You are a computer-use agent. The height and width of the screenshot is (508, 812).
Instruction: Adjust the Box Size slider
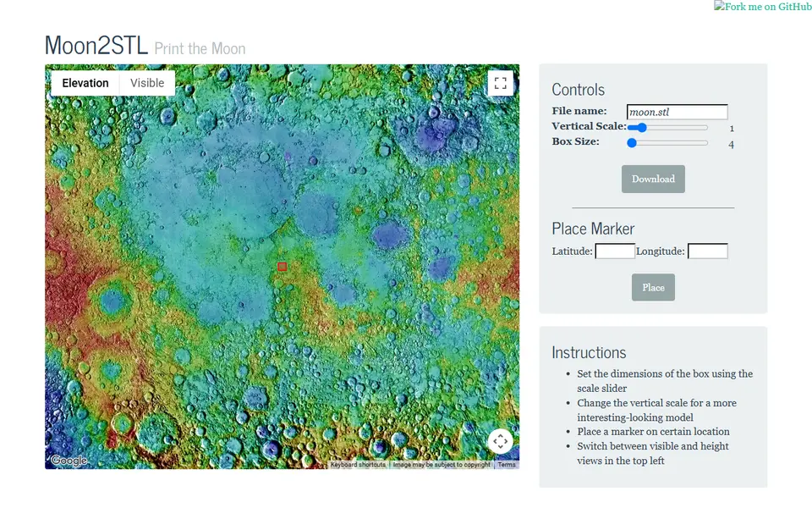pyautogui.click(x=667, y=143)
